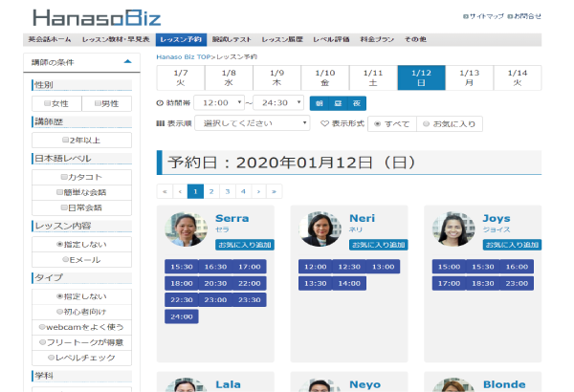Open the その他 menu

pos(415,39)
